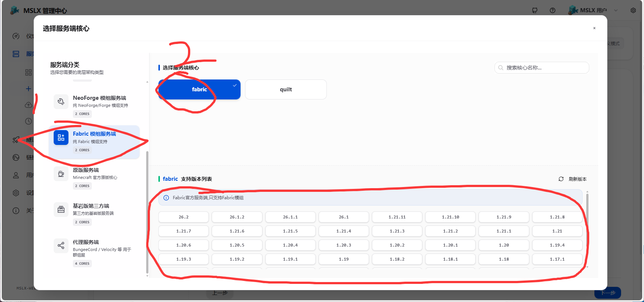
Task: Pick version 1.20.1
Action: tap(450, 245)
